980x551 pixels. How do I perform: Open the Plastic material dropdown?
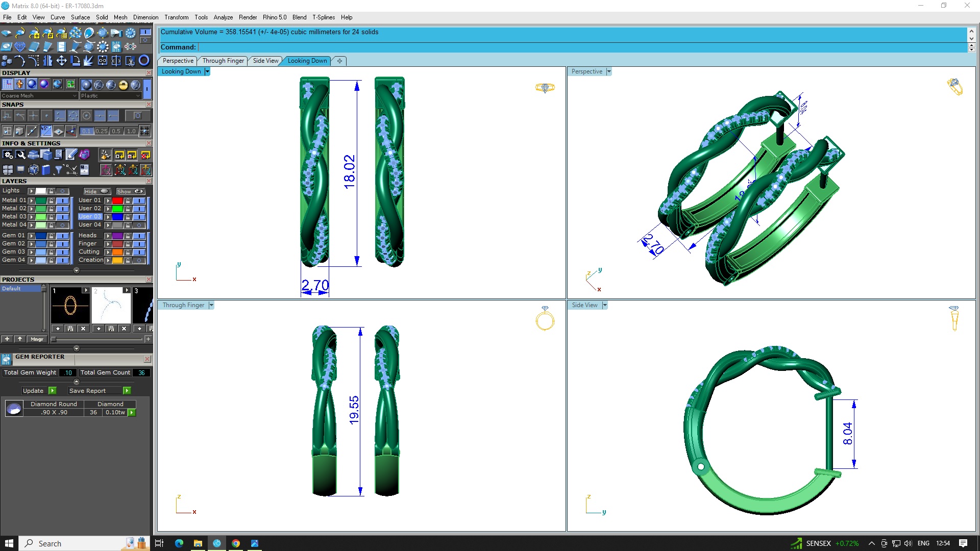click(x=138, y=96)
